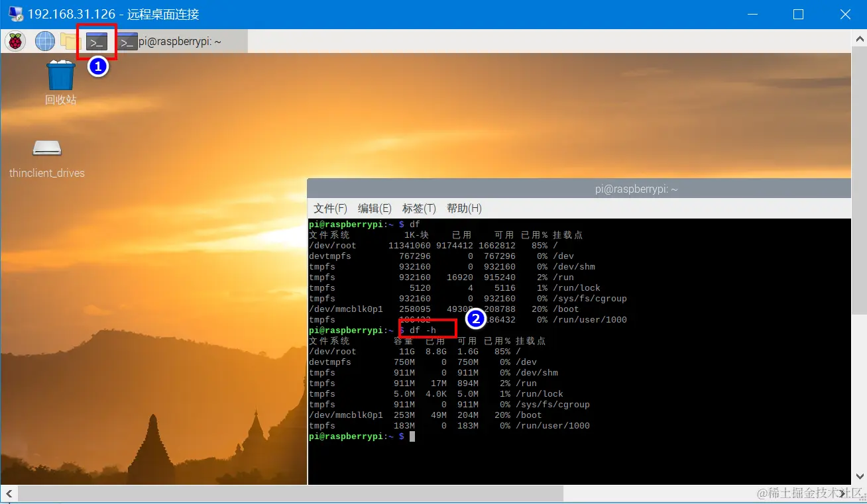Click the horizontal scrollbar thumb
The height and width of the screenshot is (504, 867).
(x=290, y=493)
